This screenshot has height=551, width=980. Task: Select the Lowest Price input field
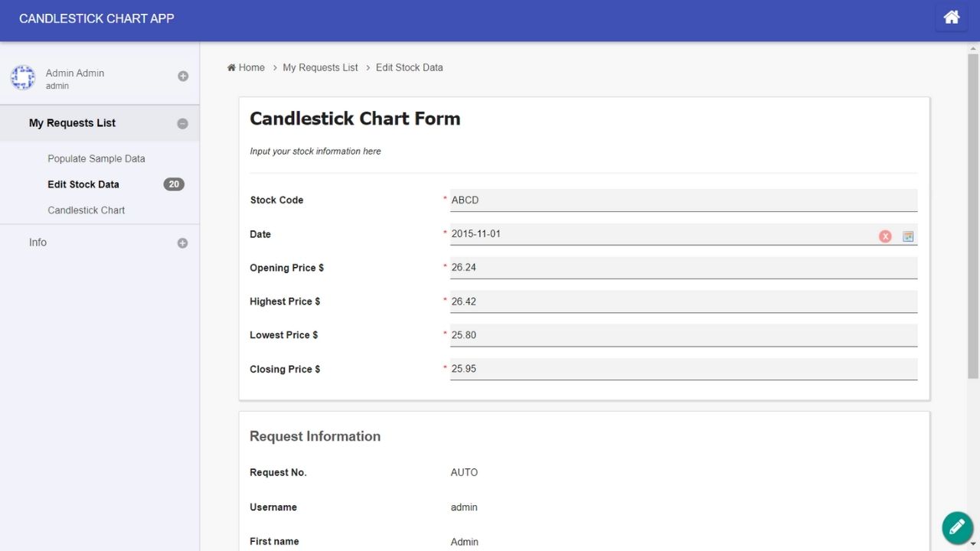(683, 335)
